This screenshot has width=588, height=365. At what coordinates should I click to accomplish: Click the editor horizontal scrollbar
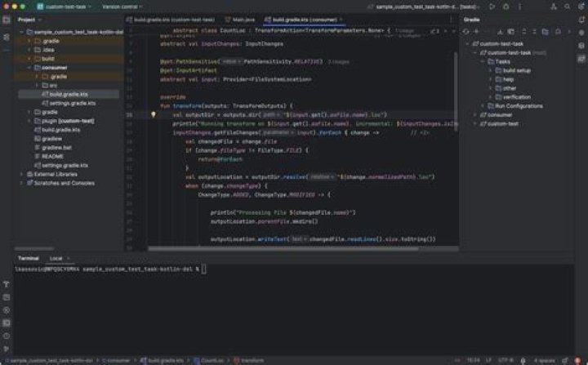click(x=283, y=248)
